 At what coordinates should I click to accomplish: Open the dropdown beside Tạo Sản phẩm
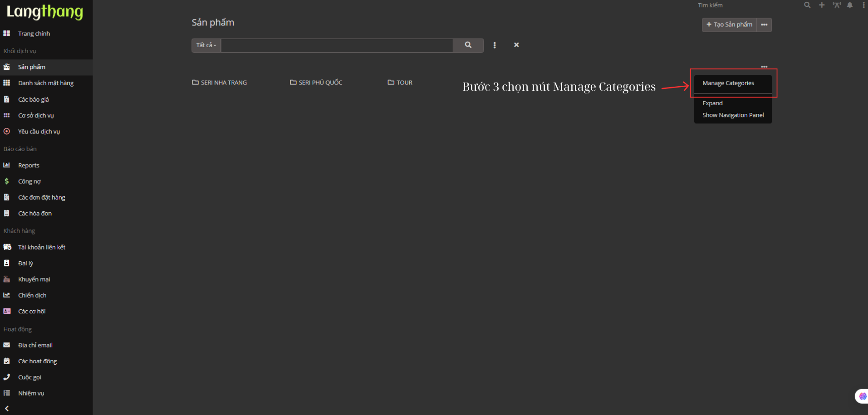tap(764, 24)
